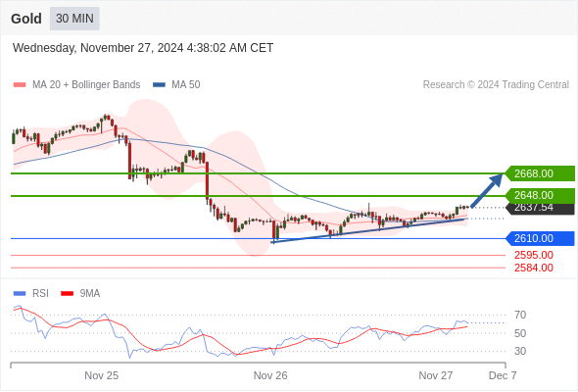Click the 2595.00 support level label
This screenshot has width=578, height=392.
pos(534,255)
